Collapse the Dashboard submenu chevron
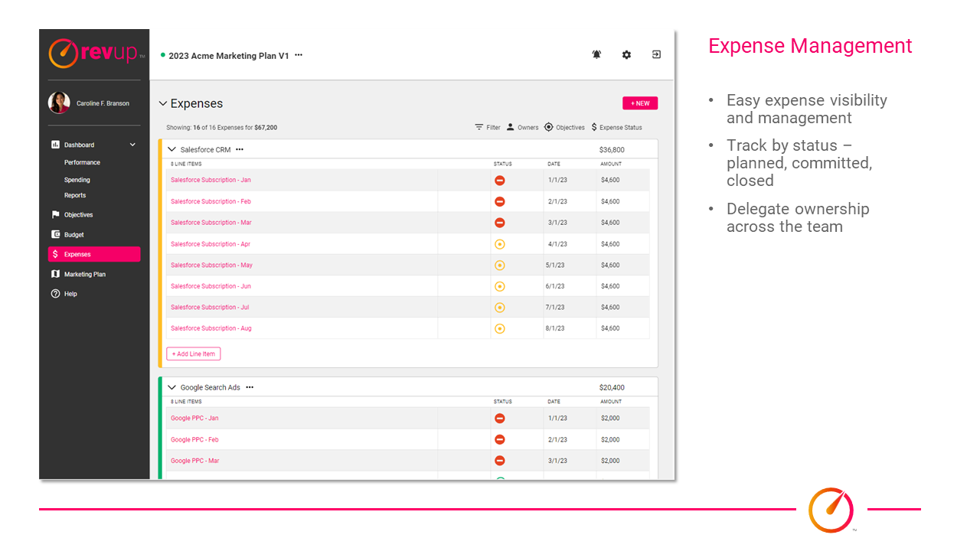The height and width of the screenshot is (551, 980). 132,145
